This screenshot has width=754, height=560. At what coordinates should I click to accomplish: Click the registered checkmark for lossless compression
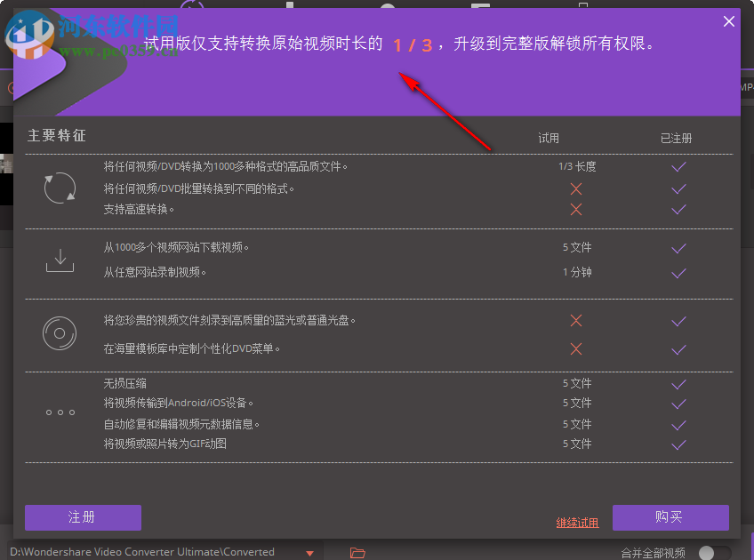coord(678,383)
